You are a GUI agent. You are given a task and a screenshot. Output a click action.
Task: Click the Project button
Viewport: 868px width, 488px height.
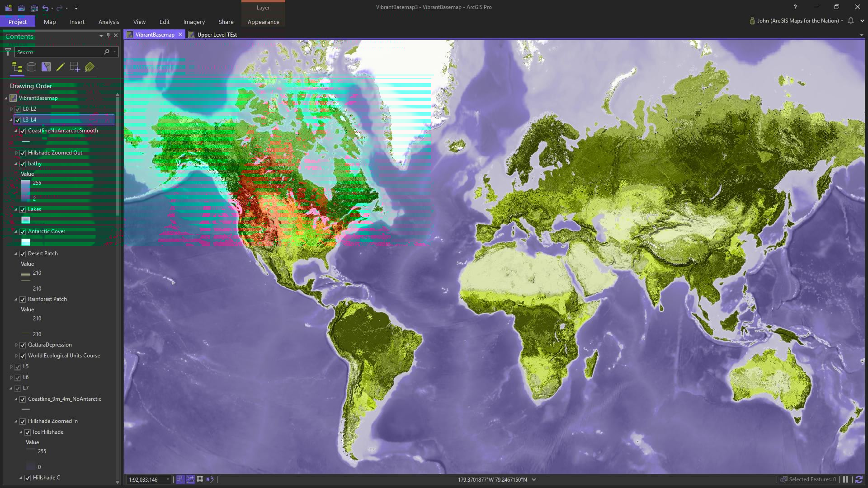(17, 22)
